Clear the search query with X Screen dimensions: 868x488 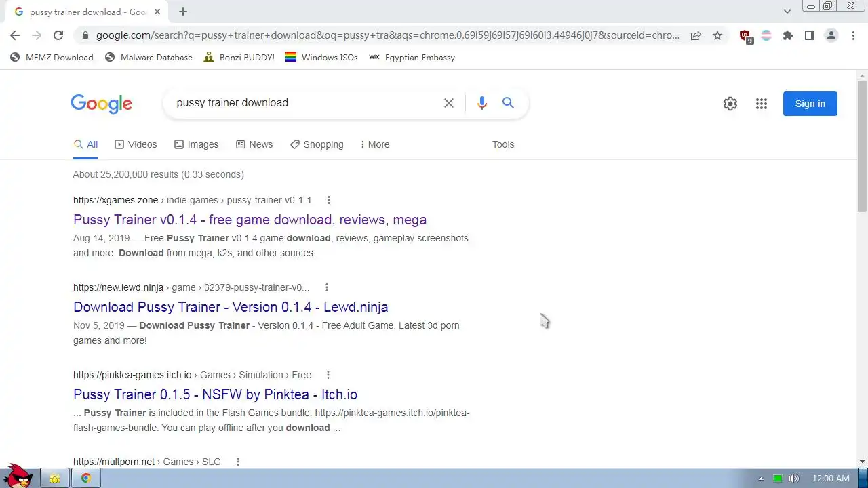point(449,103)
